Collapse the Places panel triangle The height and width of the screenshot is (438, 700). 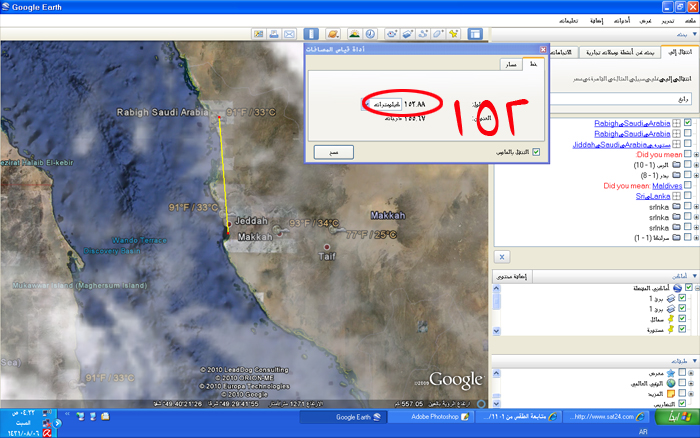pyautogui.click(x=695, y=276)
